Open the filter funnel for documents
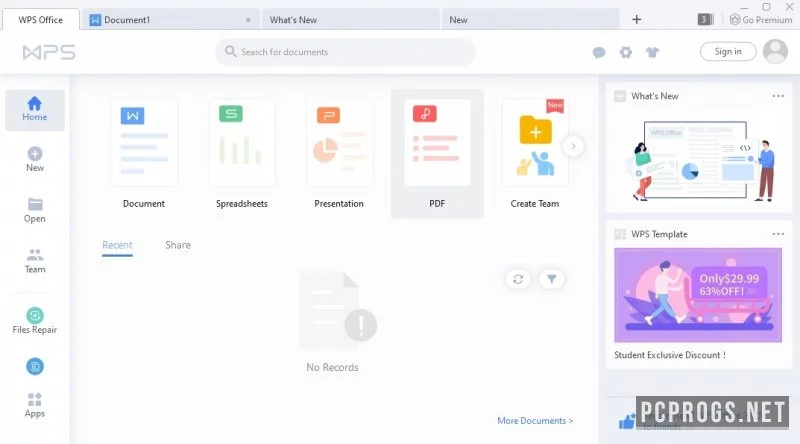This screenshot has height=444, width=800. [552, 279]
